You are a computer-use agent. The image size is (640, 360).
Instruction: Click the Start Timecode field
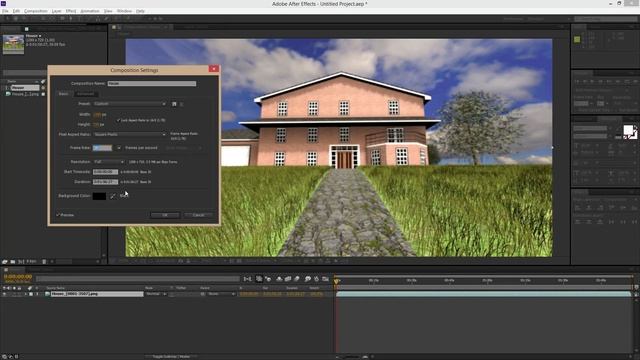(105, 172)
